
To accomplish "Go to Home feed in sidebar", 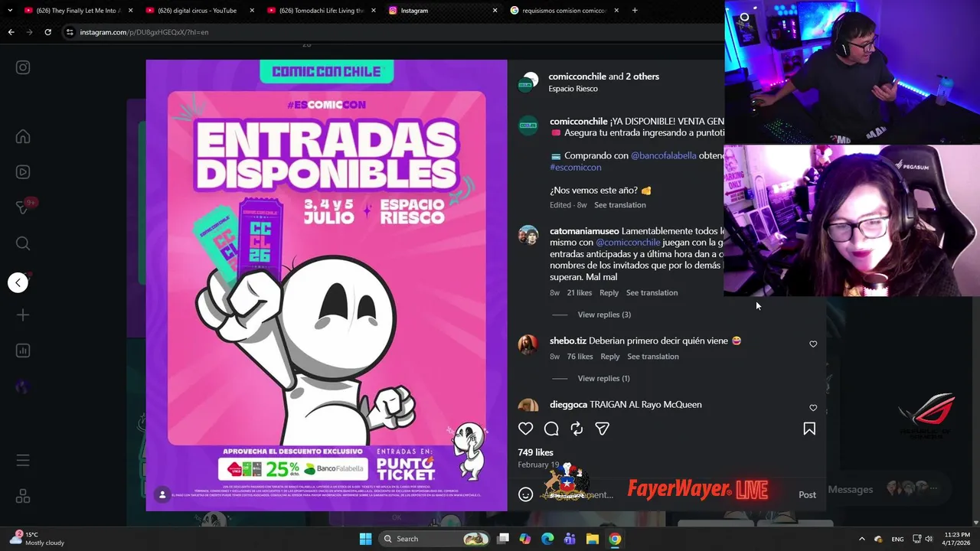I will [23, 137].
